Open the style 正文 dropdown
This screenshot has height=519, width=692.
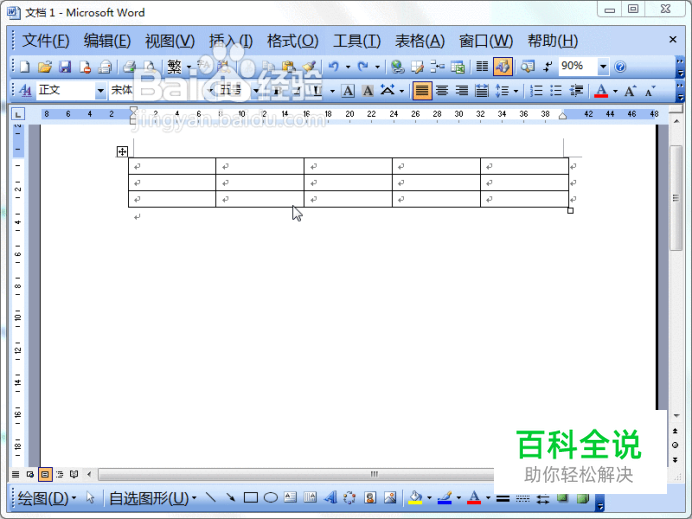tap(100, 91)
